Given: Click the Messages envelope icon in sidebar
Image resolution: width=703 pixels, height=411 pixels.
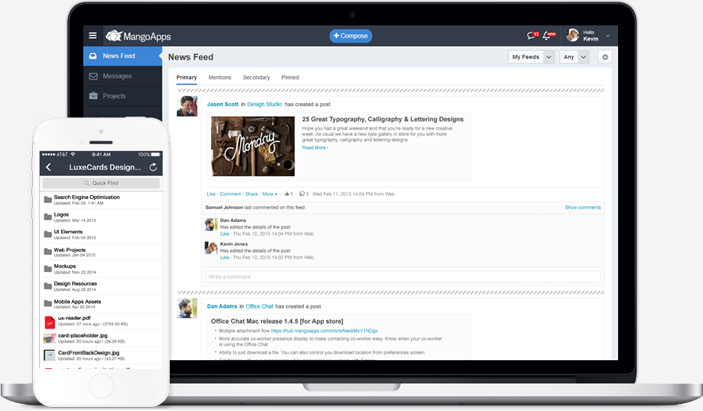Looking at the screenshot, I should 93,76.
